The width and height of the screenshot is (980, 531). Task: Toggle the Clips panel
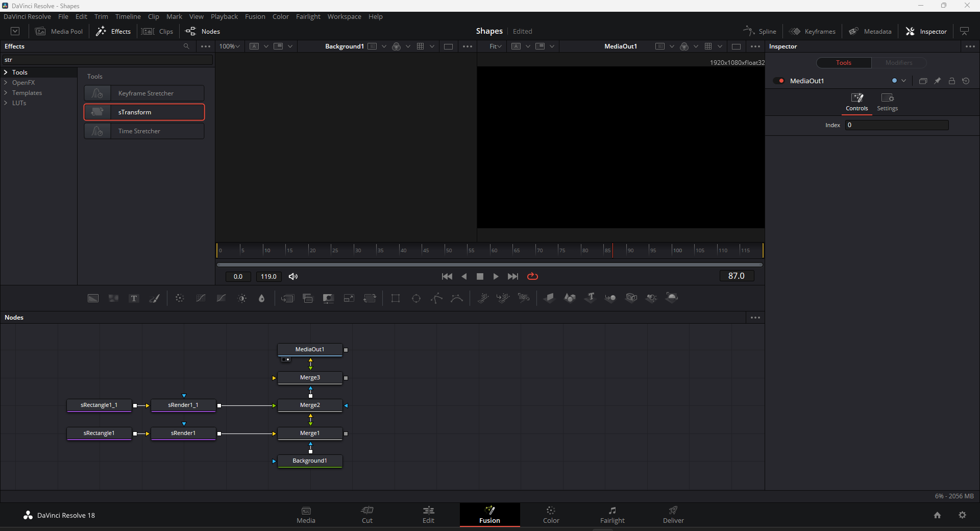[x=157, y=31]
